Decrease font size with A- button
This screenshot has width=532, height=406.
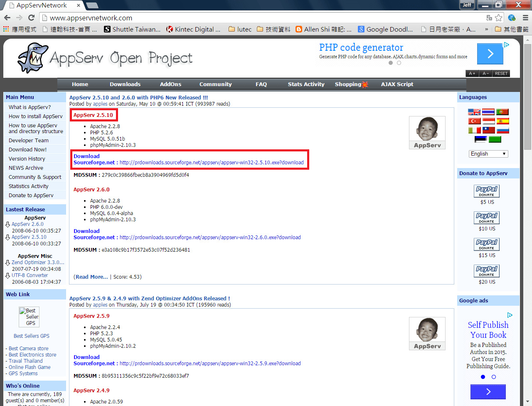tap(485, 73)
